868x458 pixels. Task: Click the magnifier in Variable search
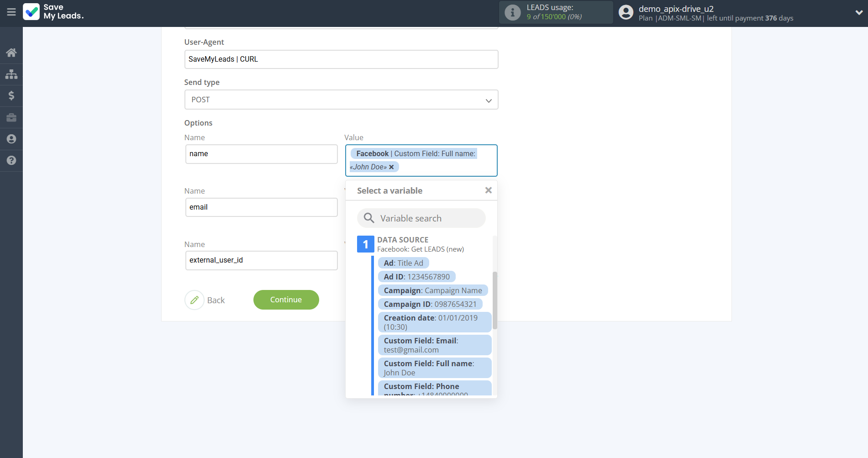[x=368, y=218]
